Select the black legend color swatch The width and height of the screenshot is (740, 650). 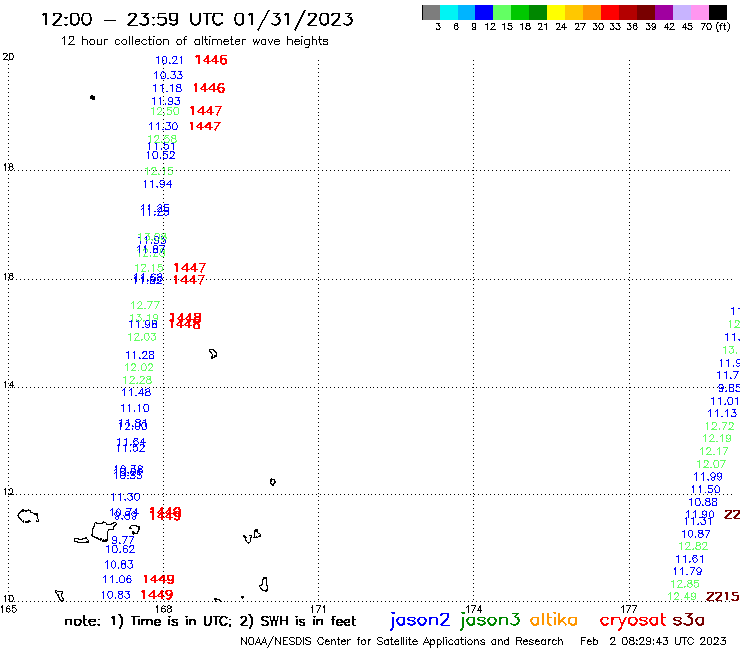(717, 12)
